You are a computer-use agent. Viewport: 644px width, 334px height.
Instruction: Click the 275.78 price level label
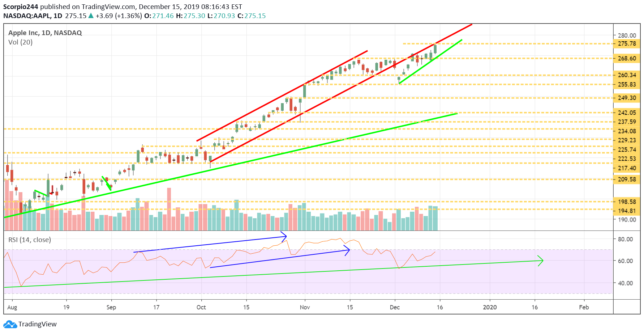[627, 44]
